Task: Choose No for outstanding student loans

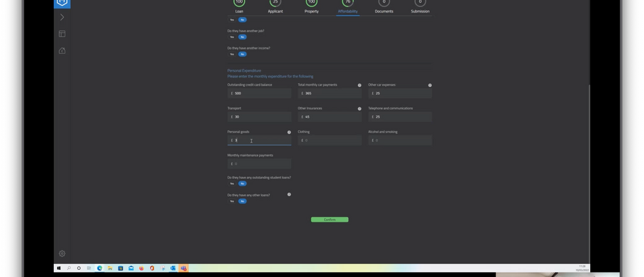Action: 242,184
